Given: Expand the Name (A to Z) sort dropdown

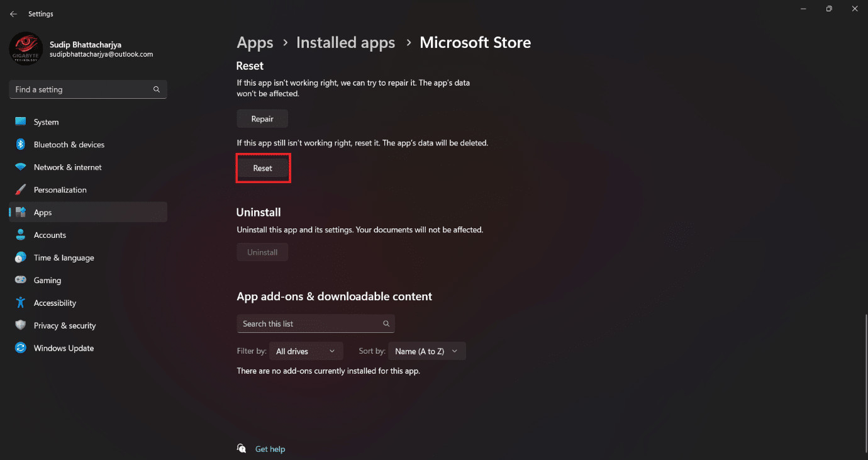Looking at the screenshot, I should [x=426, y=351].
